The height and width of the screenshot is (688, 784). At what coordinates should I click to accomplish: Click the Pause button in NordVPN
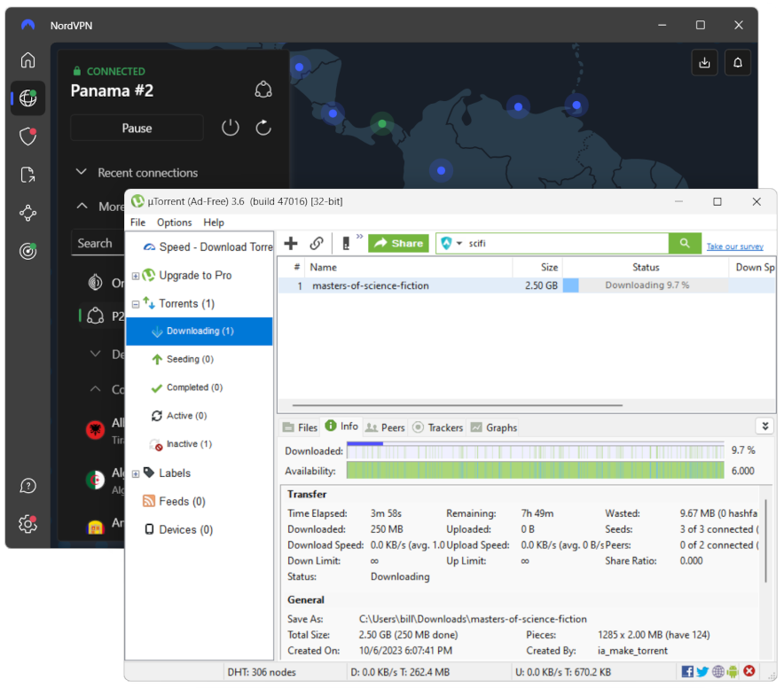click(137, 128)
